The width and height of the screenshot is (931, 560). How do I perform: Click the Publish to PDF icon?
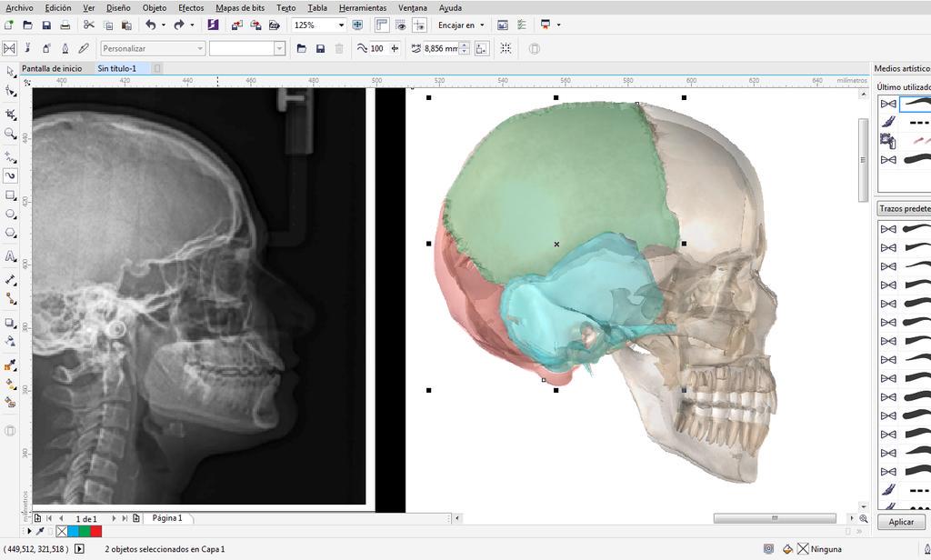(x=275, y=25)
